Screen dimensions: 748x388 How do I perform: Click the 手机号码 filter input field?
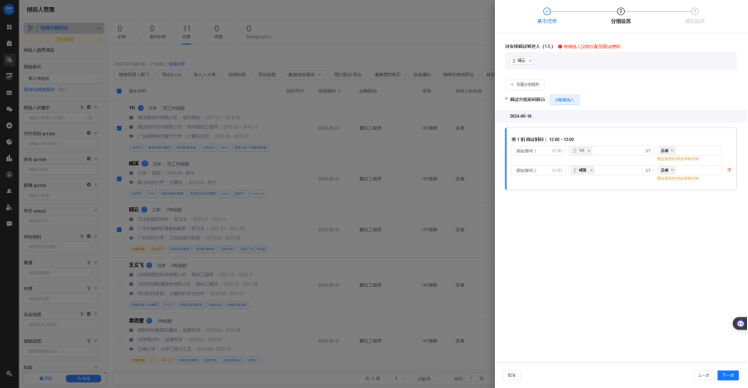(61, 143)
